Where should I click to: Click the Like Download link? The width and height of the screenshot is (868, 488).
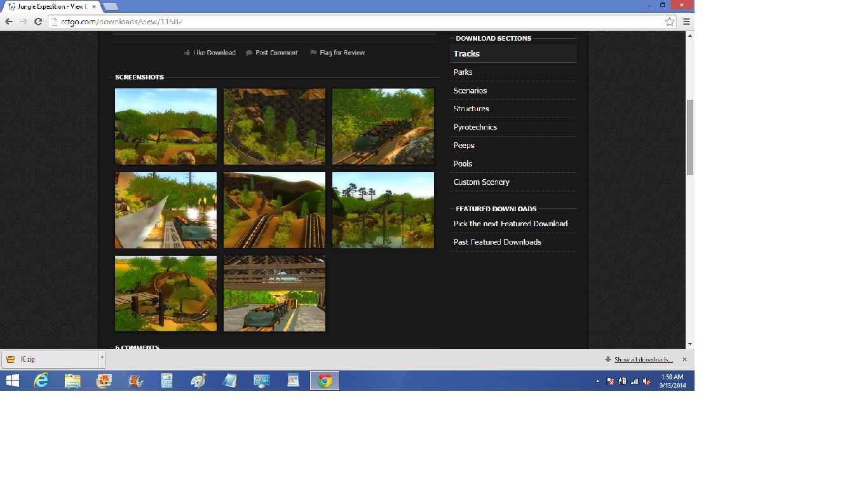click(214, 53)
